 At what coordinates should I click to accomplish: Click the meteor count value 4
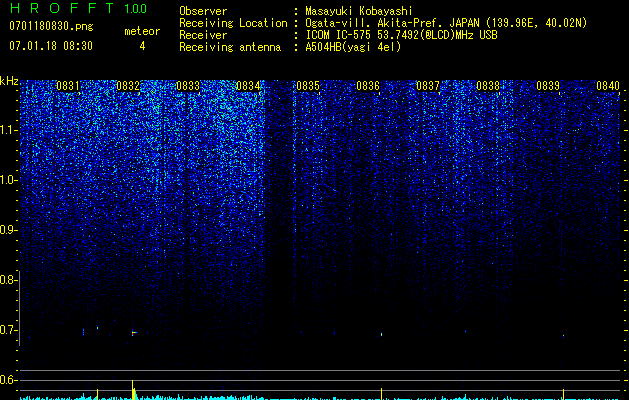pyautogui.click(x=142, y=46)
